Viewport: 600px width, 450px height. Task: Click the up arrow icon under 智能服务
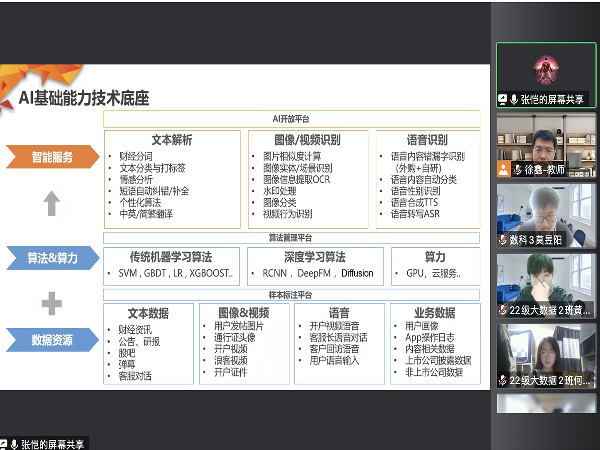(52, 203)
